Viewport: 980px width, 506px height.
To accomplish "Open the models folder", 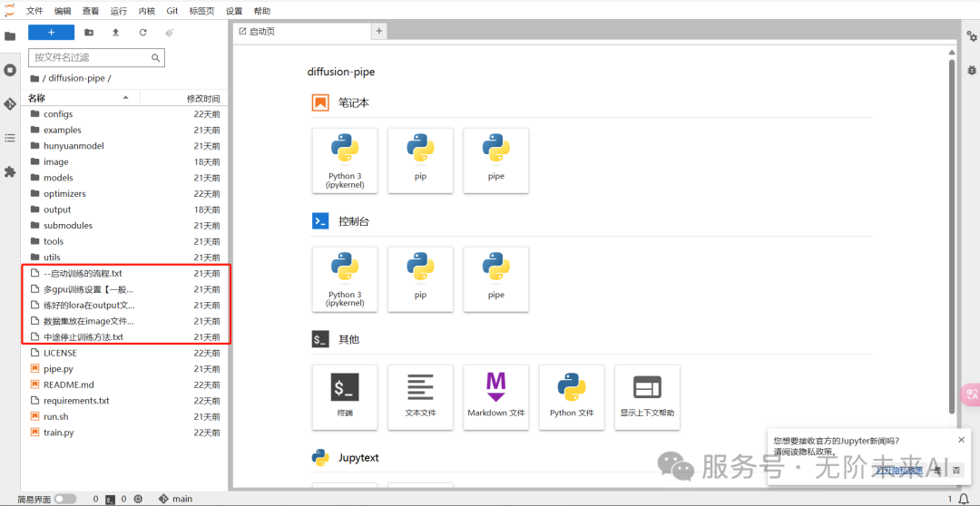I will click(x=125, y=178).
